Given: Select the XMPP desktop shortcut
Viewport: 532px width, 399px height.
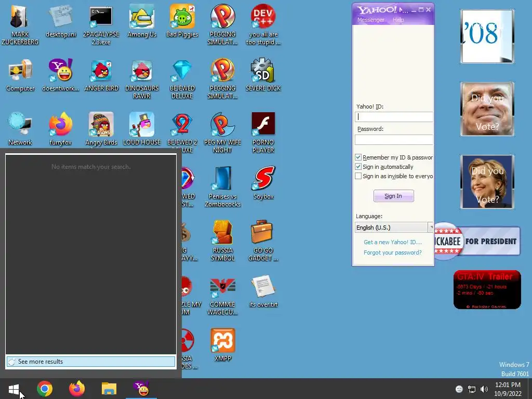Looking at the screenshot, I should click(x=222, y=345).
